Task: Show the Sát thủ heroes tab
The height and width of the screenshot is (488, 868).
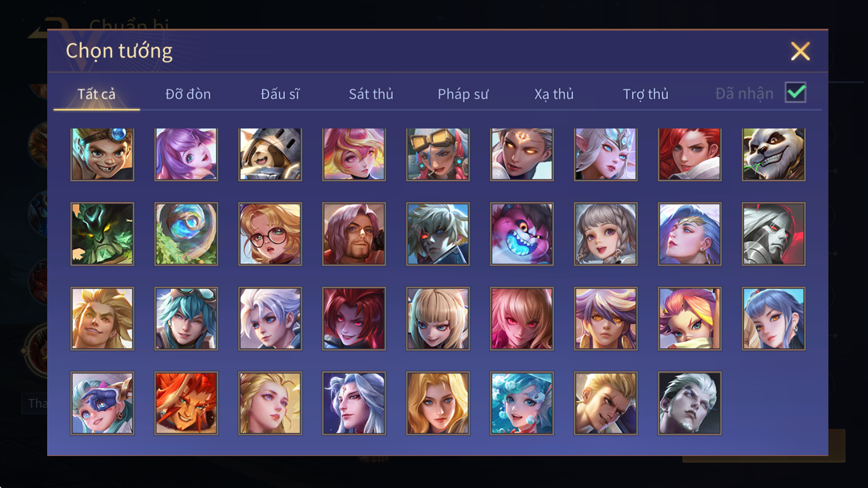Action: pyautogui.click(x=371, y=94)
